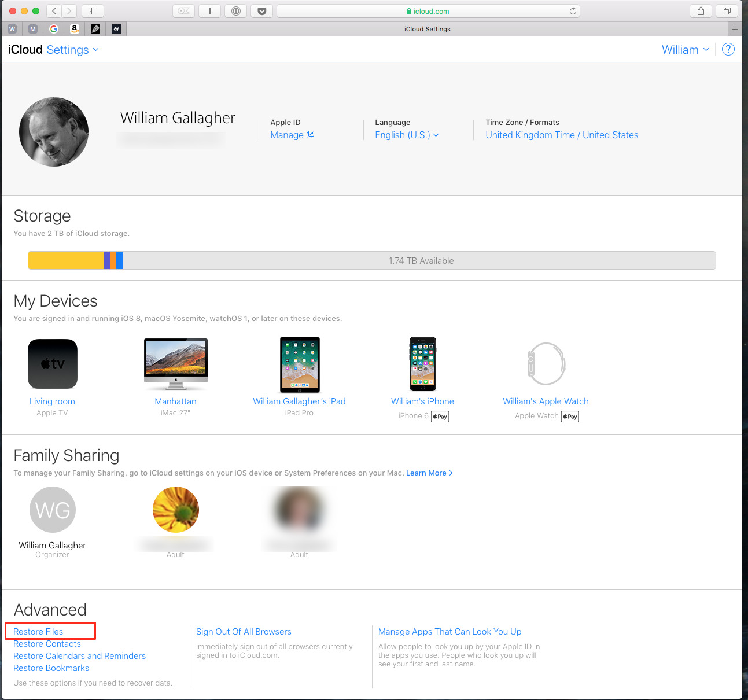Click Sign Out Of All Browsers
The width and height of the screenshot is (748, 700).
click(244, 632)
